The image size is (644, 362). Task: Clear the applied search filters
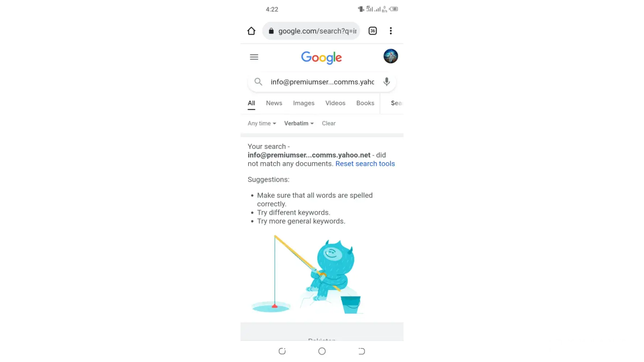click(x=329, y=123)
